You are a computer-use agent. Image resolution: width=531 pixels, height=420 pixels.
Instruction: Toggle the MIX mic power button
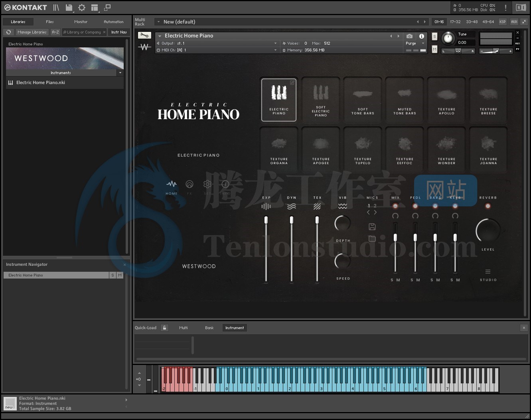pyautogui.click(x=395, y=206)
